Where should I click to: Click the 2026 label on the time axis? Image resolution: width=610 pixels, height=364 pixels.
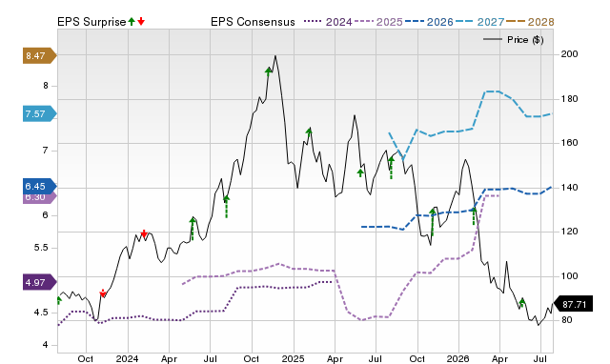coord(457,358)
